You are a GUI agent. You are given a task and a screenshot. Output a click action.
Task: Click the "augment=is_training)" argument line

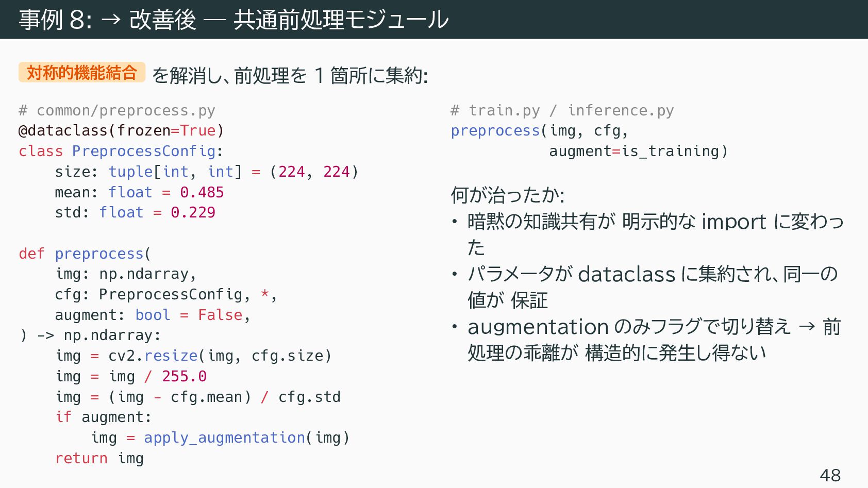pos(638,151)
